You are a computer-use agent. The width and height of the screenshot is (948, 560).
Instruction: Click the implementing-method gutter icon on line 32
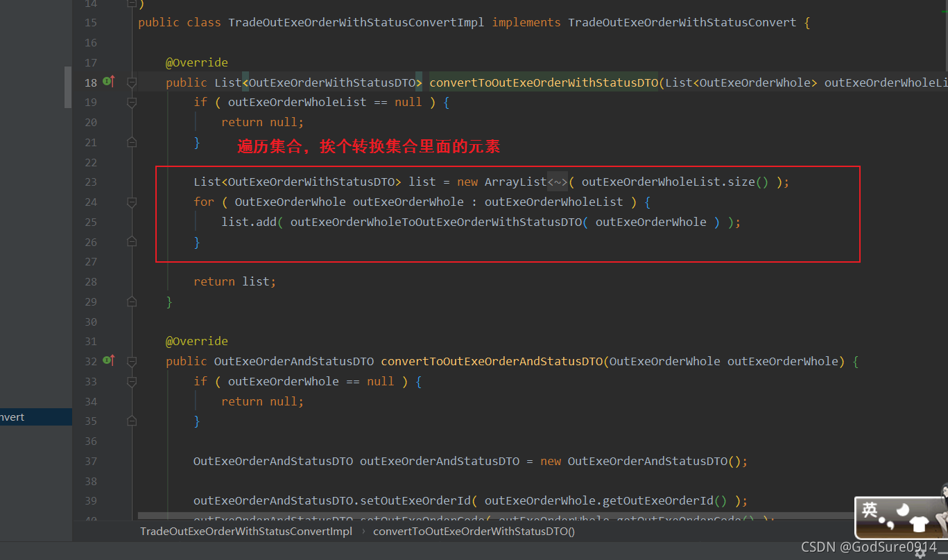click(108, 361)
